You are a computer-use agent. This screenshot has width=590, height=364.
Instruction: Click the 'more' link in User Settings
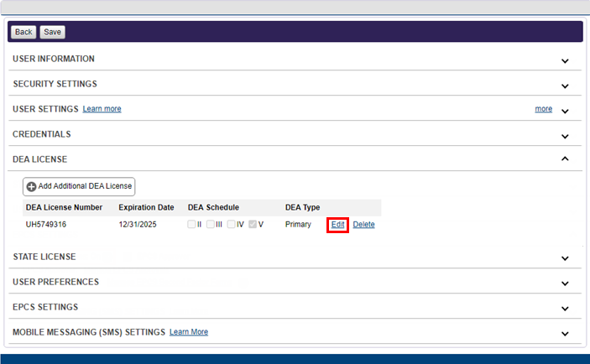pos(543,109)
